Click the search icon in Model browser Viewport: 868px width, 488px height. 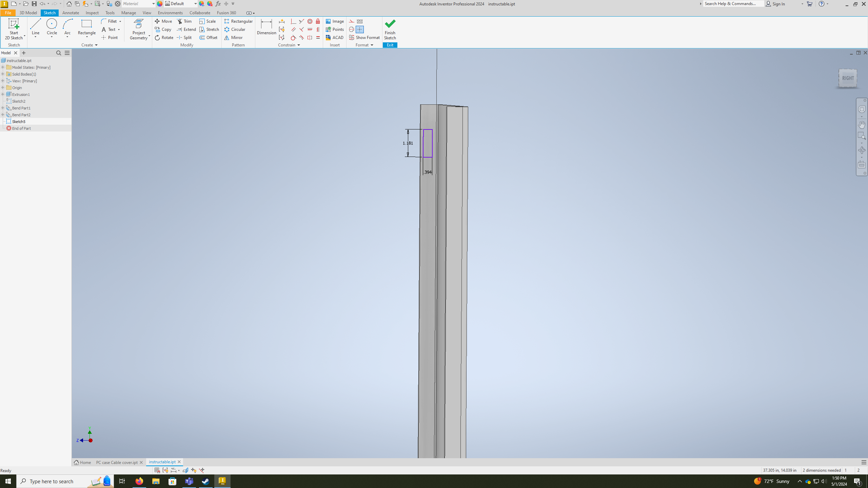(x=59, y=53)
